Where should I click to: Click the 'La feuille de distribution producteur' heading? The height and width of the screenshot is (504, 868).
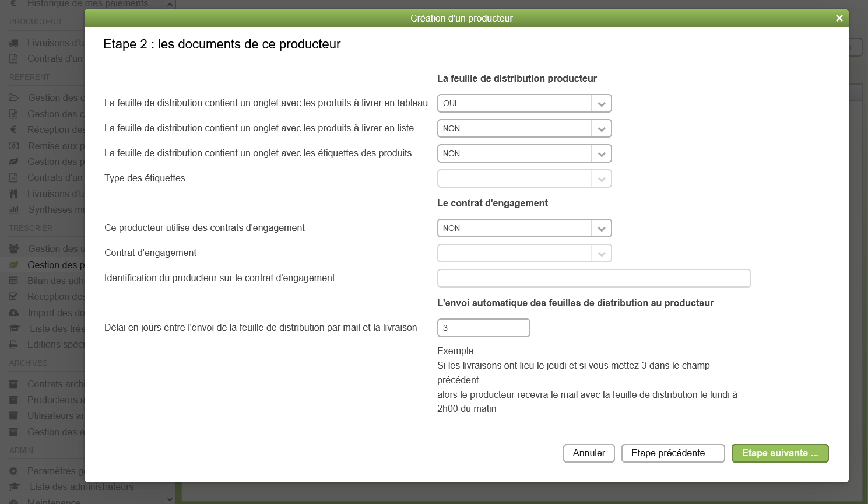tap(517, 78)
